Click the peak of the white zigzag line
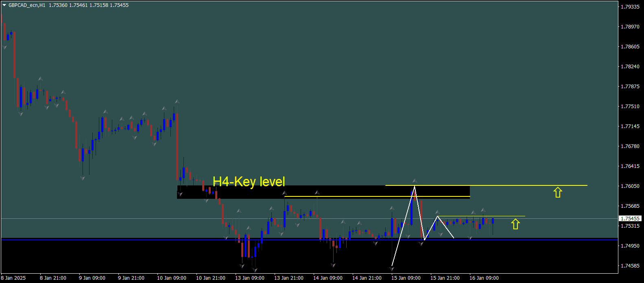Screen dimensions: 644x283 pos(415,187)
